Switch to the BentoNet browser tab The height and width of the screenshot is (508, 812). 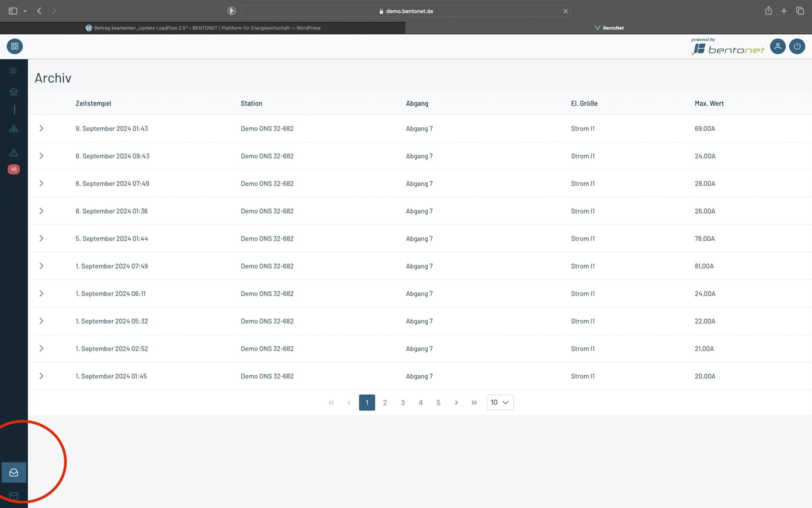[x=609, y=28]
